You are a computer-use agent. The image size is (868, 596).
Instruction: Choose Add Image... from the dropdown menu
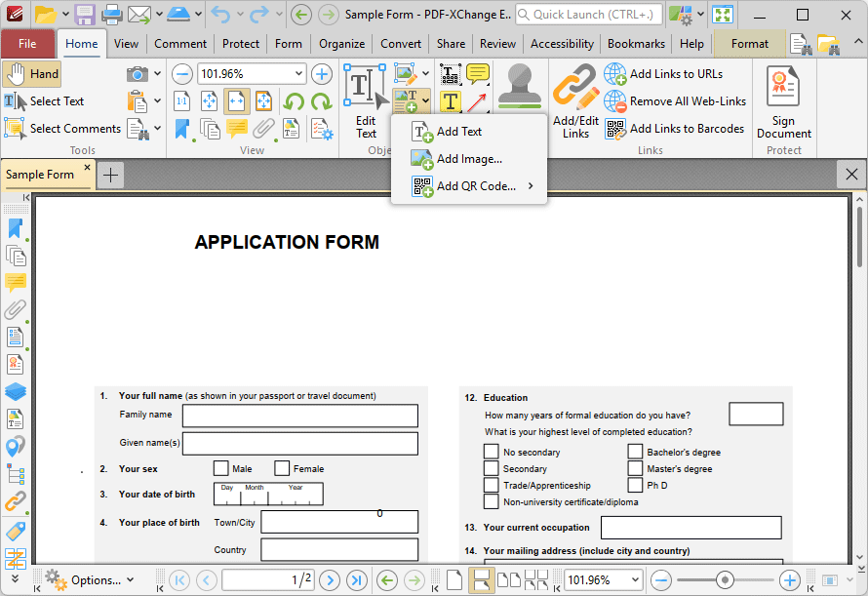(469, 159)
